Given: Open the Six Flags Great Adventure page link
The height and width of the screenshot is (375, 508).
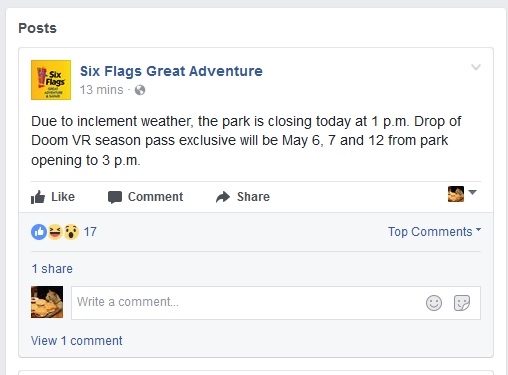Looking at the screenshot, I should coord(171,71).
